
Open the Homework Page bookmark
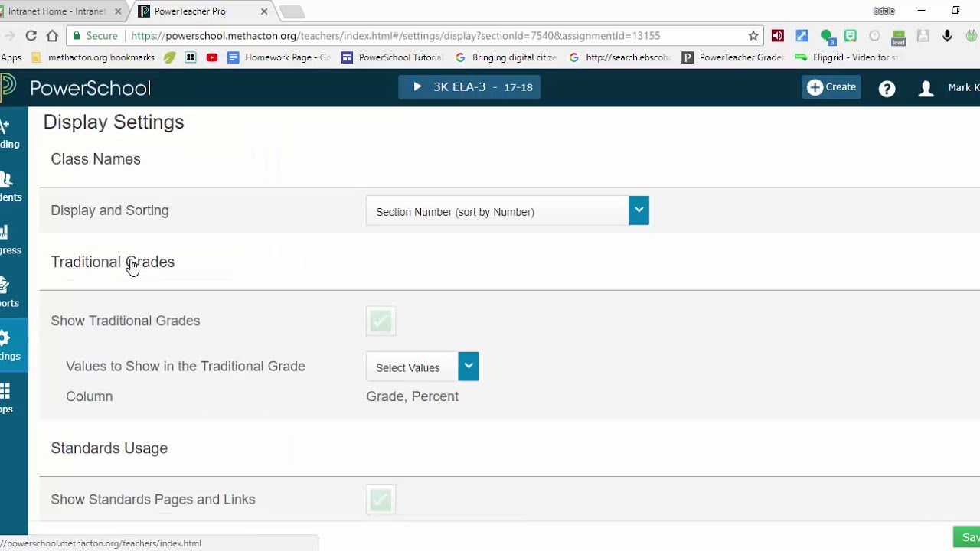pyautogui.click(x=279, y=57)
